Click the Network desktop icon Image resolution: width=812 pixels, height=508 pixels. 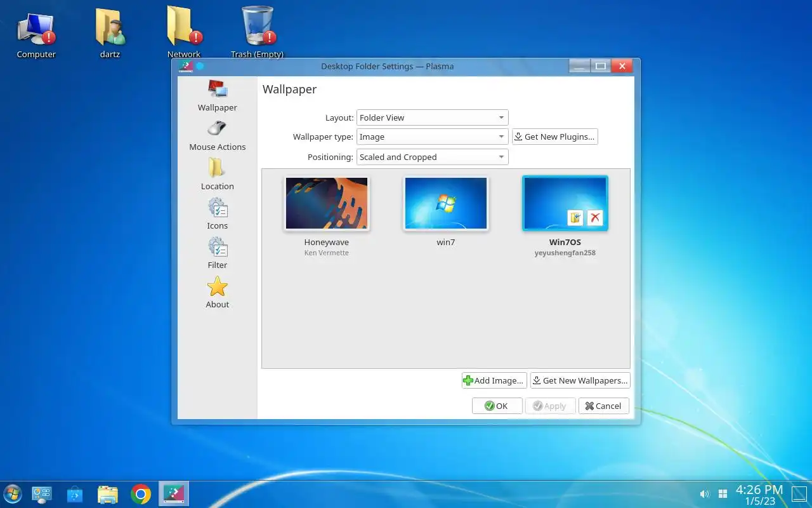click(x=184, y=33)
